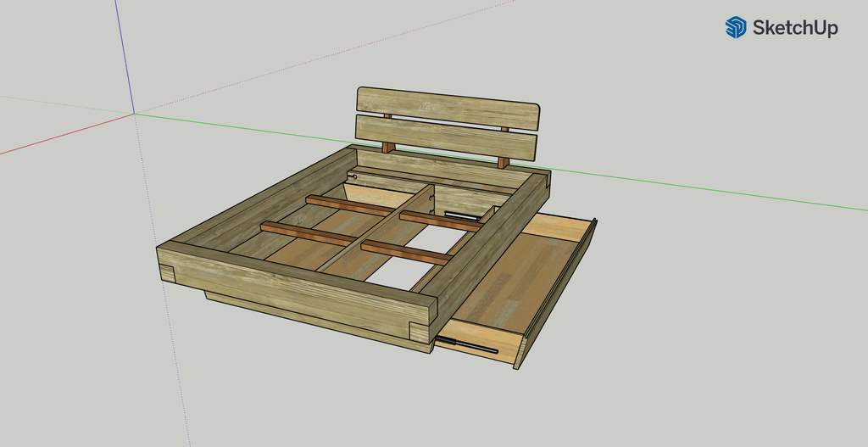
Task: Select the lower headboard plank
Action: pyautogui.click(x=446, y=138)
